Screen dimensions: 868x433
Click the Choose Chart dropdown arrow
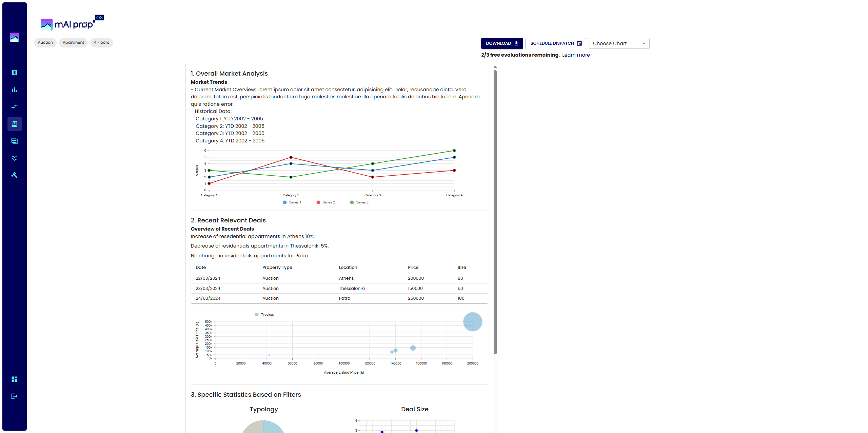[644, 43]
